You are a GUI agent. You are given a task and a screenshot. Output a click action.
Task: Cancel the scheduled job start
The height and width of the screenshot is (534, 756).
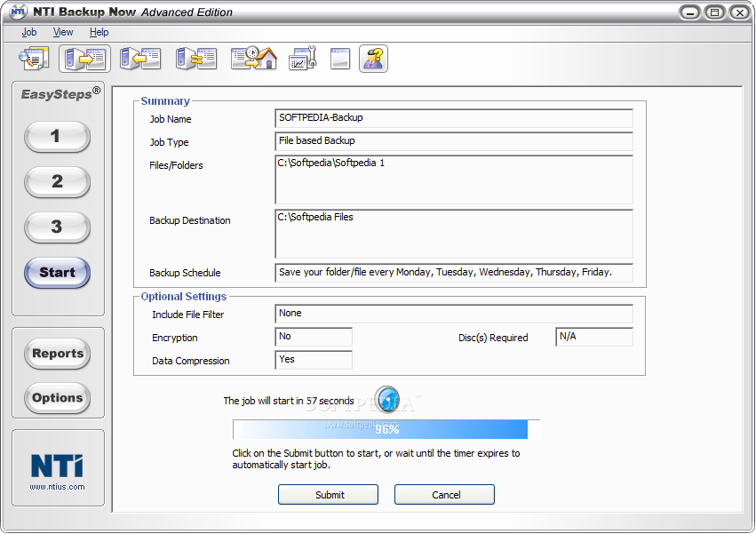(444, 494)
